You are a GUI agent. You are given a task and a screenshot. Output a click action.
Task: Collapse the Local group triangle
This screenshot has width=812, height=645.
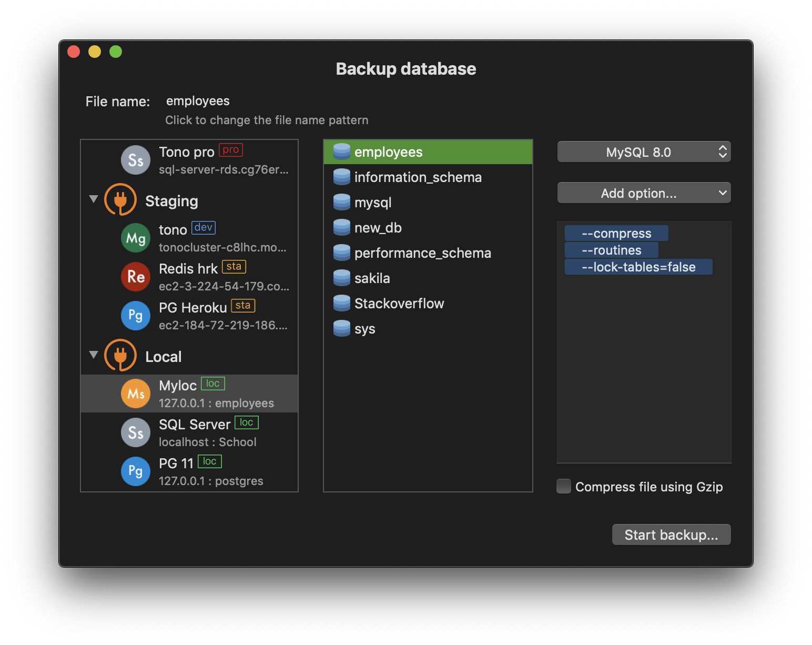[x=94, y=355]
